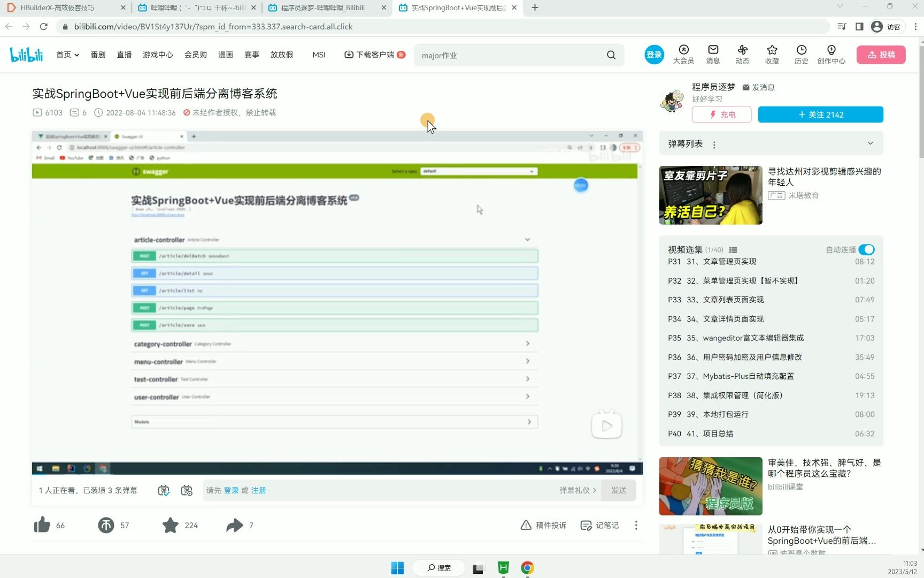Toggle the 自动连播 autoplay switch
Screen dimensions: 924x578
(x=866, y=250)
